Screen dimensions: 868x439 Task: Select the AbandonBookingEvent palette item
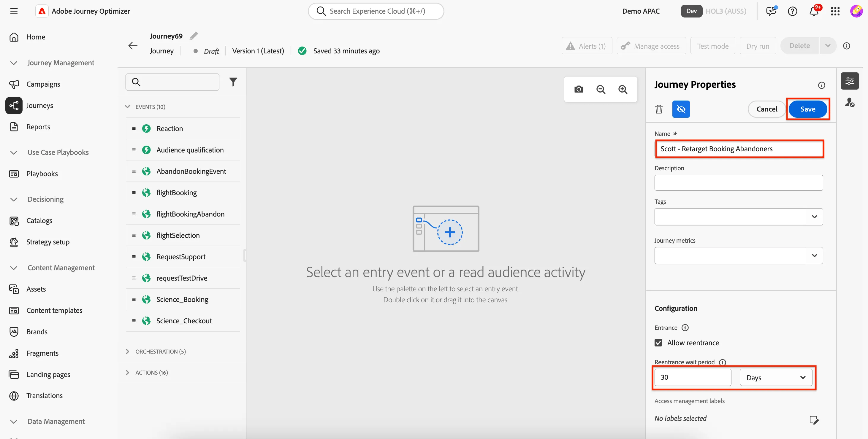183,171
